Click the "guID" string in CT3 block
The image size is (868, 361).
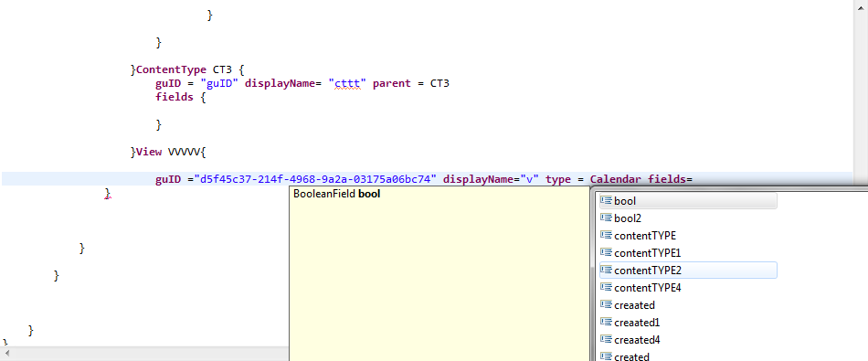tap(220, 83)
